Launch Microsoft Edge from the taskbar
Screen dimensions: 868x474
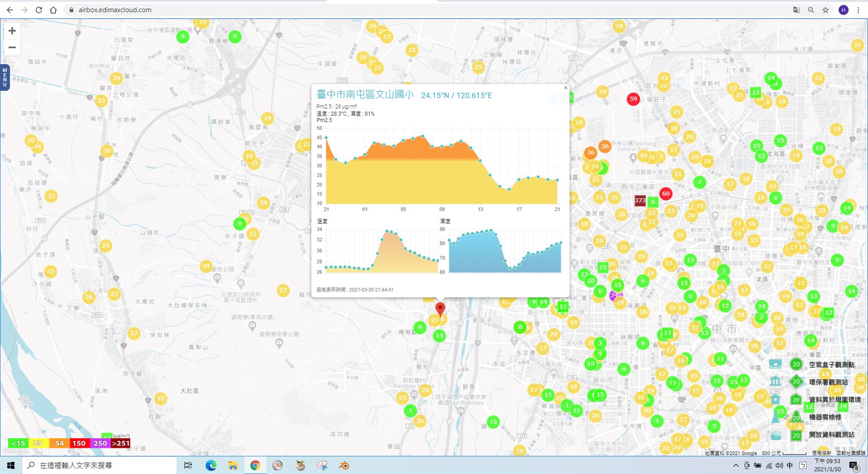[211, 465]
